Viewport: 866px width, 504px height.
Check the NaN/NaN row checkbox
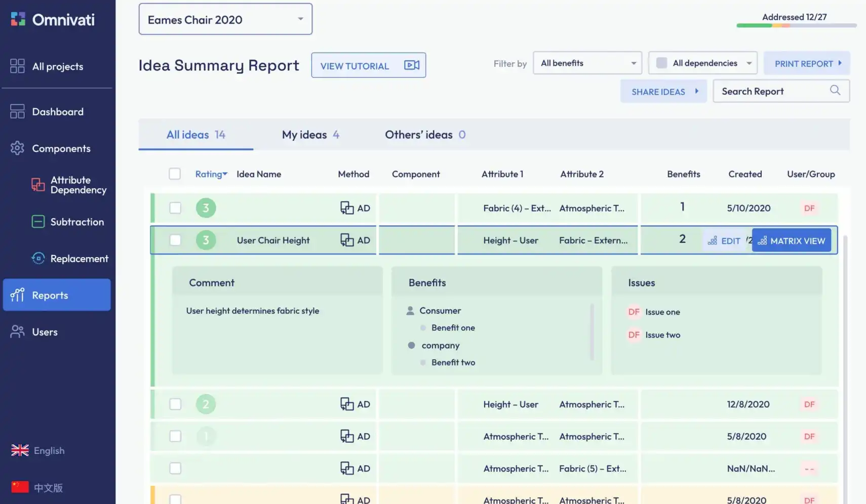pos(175,468)
